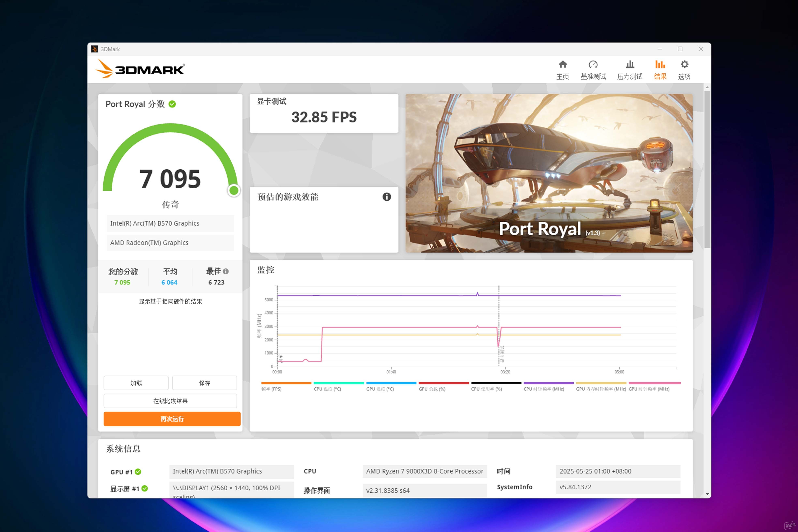Click the scroll down arrow
Viewport: 798px width, 532px height.
[707, 494]
